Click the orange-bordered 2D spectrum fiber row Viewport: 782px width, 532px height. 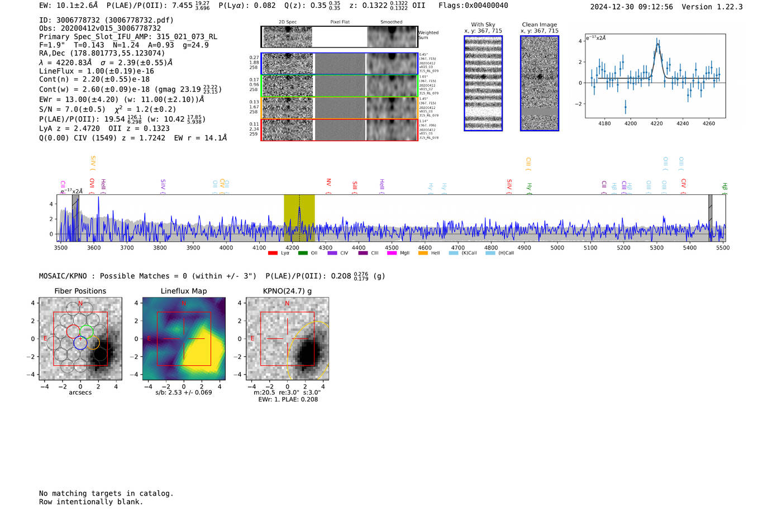tap(340, 108)
